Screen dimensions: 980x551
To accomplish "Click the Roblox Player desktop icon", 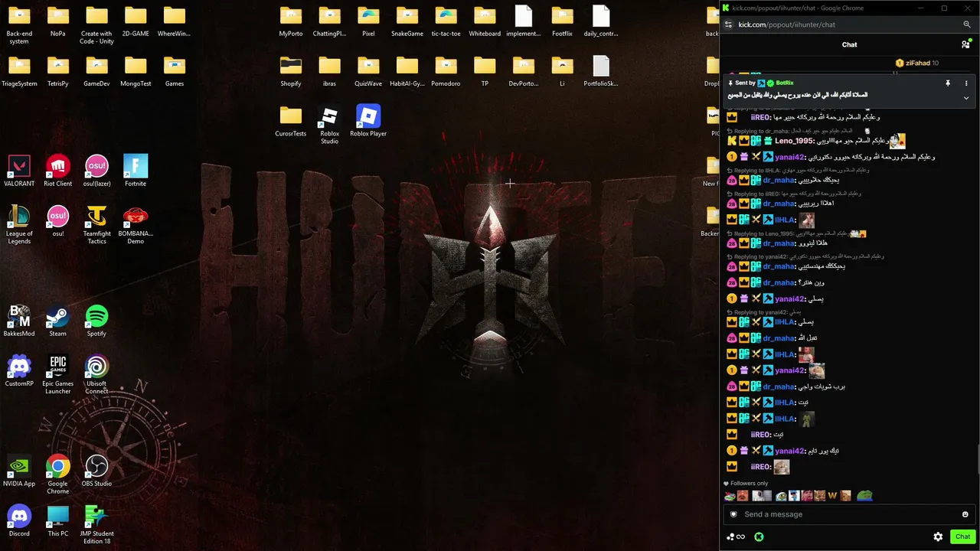I will pos(368,122).
